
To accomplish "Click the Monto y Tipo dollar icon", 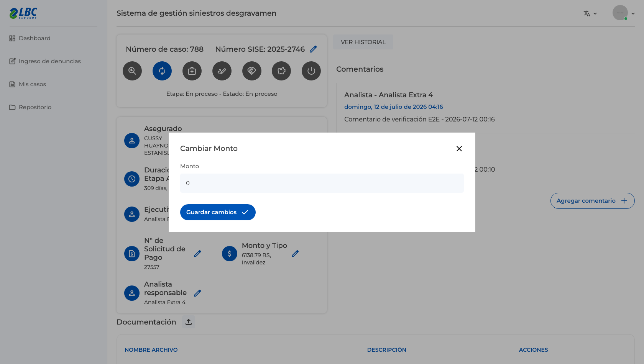I will pos(230,254).
